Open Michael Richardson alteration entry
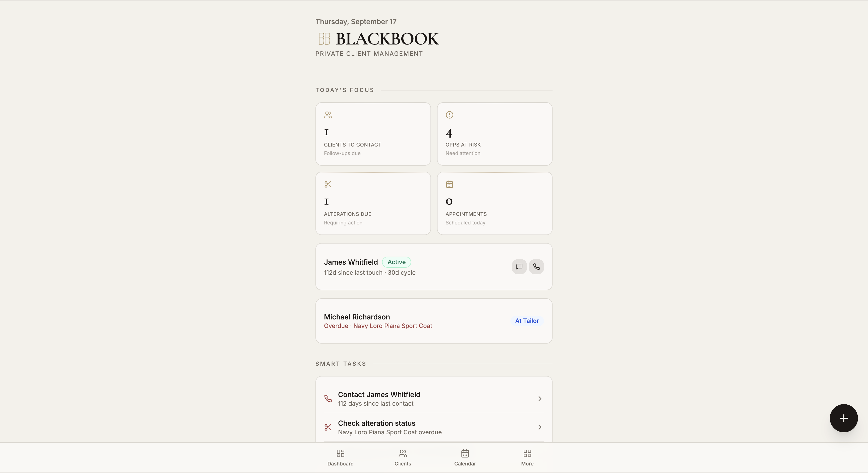Image resolution: width=868 pixels, height=473 pixels. pos(434,321)
